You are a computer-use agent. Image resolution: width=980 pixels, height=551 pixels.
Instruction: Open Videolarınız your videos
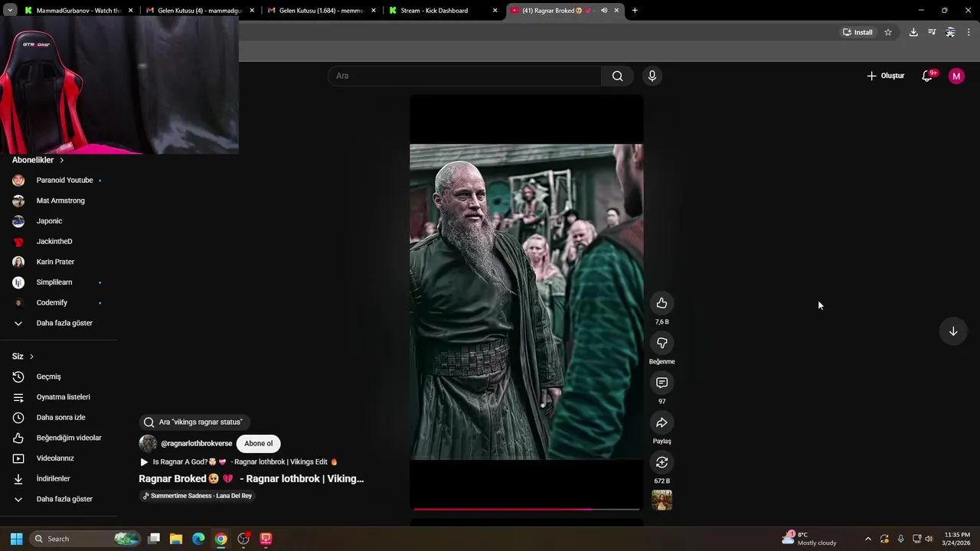[58, 458]
